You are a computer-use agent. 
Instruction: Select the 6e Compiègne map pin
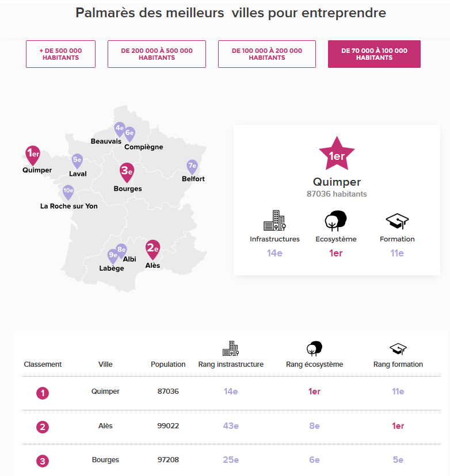click(x=130, y=134)
